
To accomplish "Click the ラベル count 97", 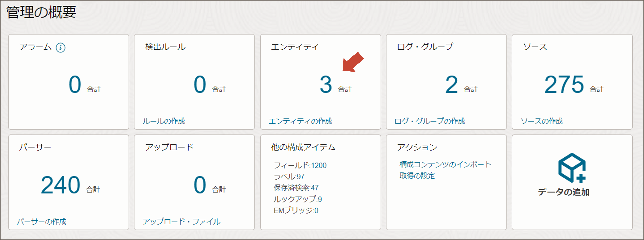I will click(301, 177).
